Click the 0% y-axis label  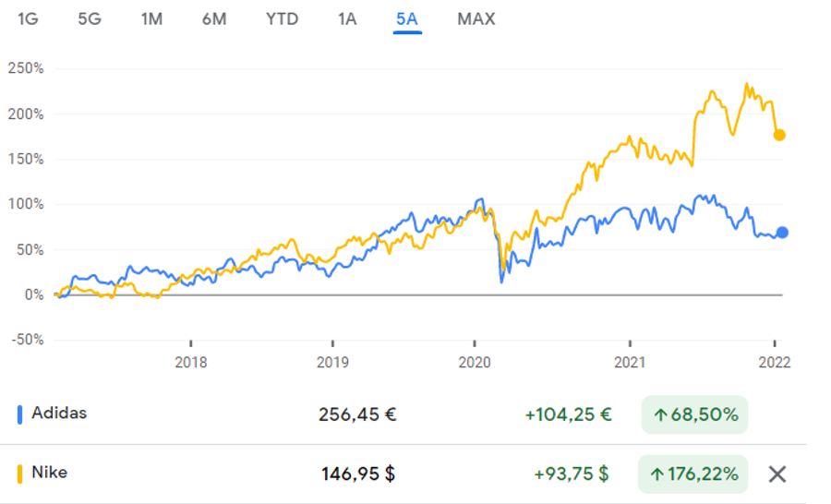pyautogui.click(x=34, y=294)
